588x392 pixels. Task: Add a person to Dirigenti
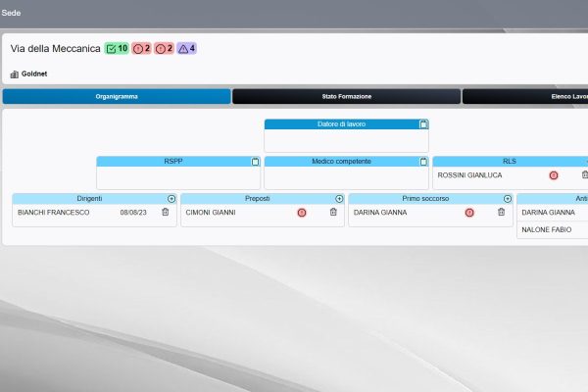(x=171, y=199)
